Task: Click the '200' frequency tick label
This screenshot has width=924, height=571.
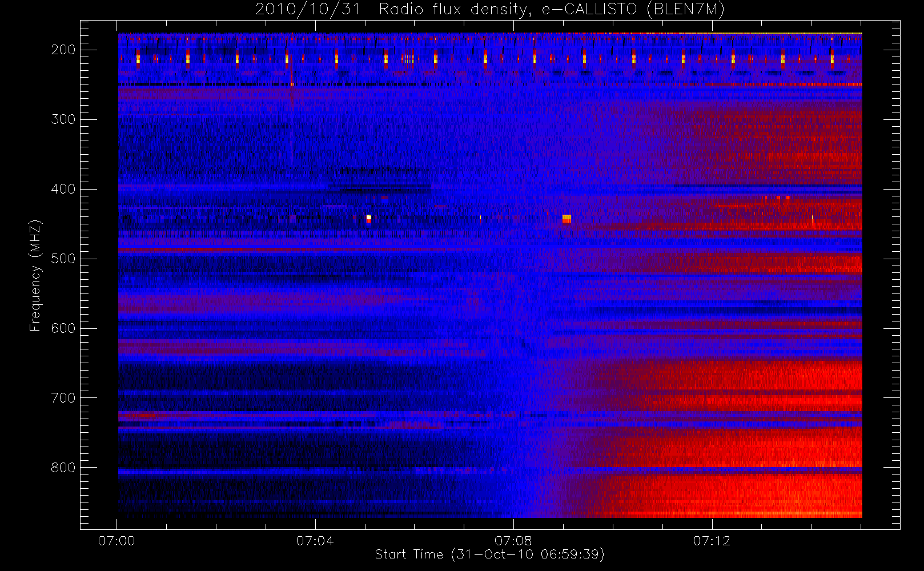Action: (x=63, y=50)
